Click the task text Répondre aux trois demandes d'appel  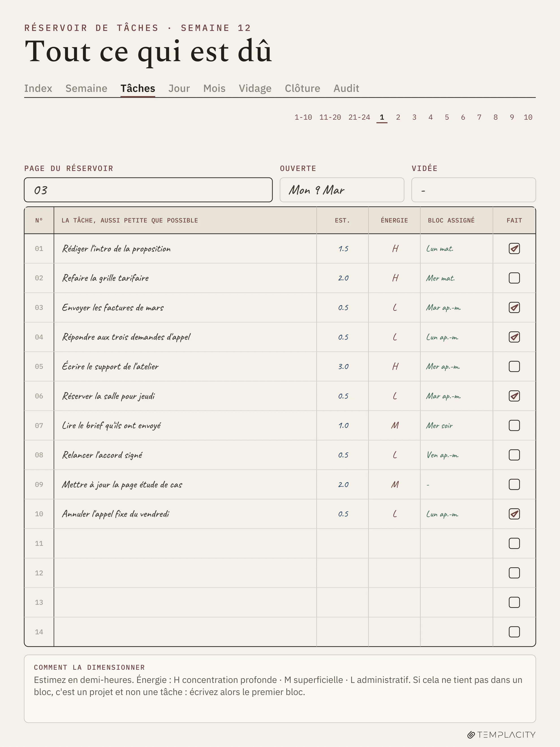126,337
